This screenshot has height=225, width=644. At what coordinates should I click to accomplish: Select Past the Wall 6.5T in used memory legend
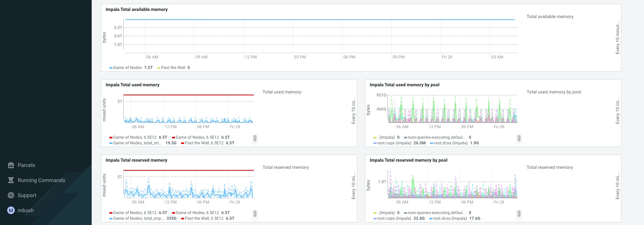208,143
